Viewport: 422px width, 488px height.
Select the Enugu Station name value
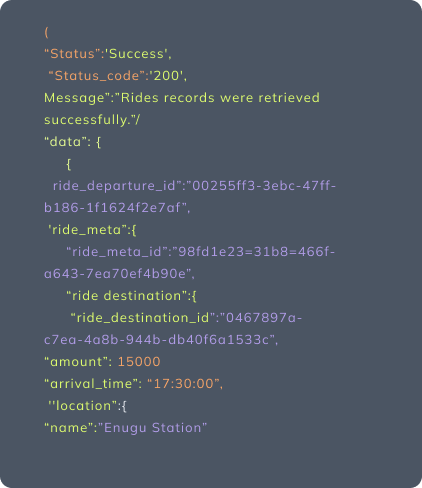(153, 428)
